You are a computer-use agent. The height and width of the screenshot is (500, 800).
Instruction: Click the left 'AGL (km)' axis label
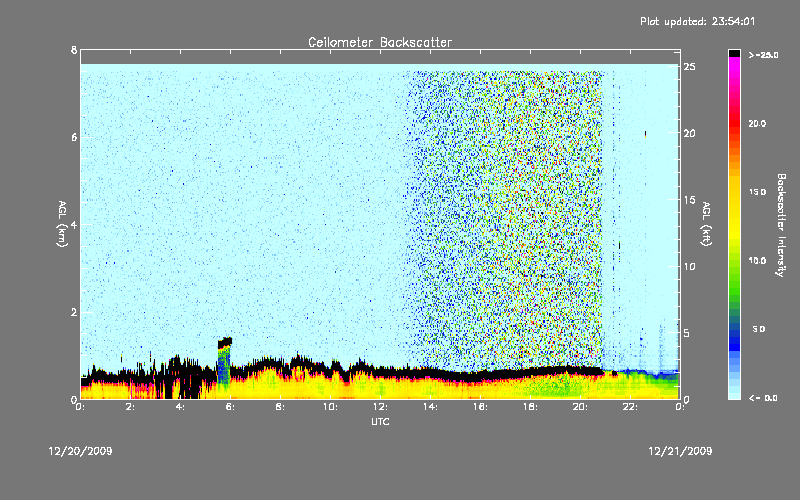pyautogui.click(x=62, y=224)
